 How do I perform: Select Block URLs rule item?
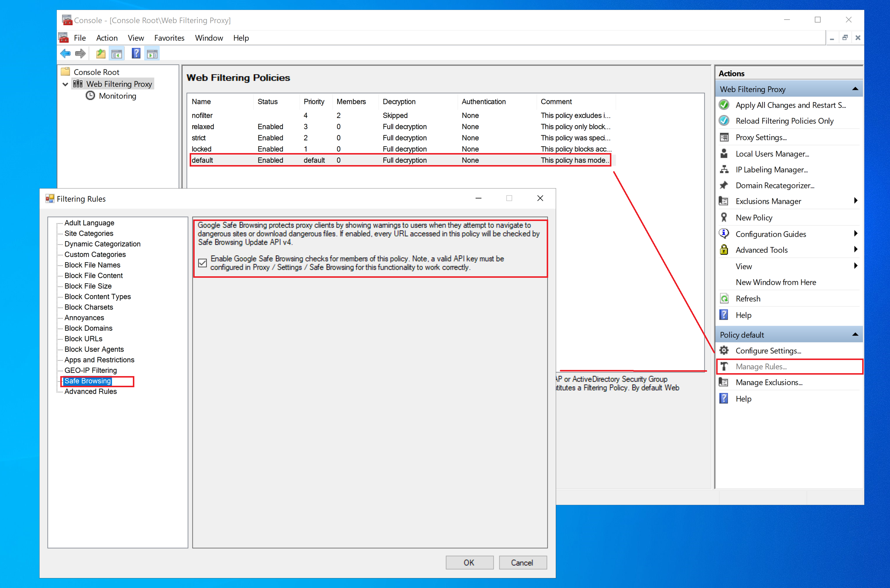coord(83,339)
